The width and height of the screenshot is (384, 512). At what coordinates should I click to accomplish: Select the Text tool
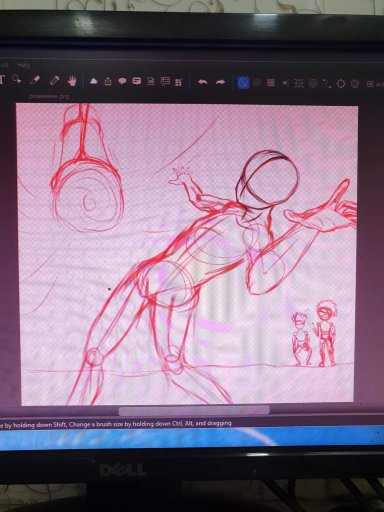pos(2,80)
